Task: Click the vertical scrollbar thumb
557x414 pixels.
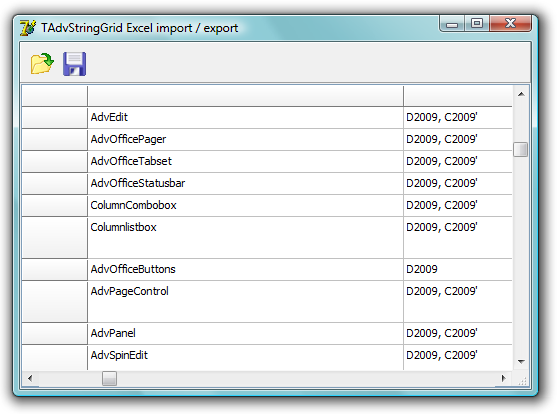Action: (x=521, y=149)
